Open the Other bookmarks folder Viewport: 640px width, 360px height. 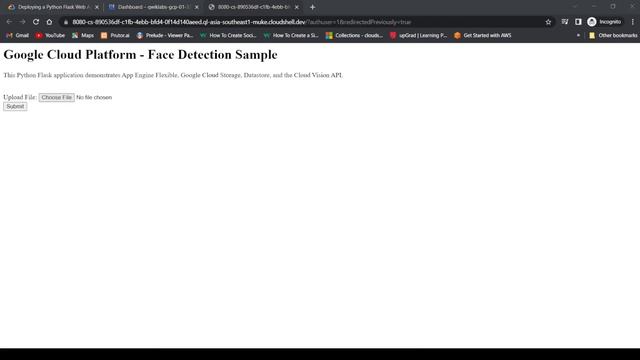tap(613, 36)
